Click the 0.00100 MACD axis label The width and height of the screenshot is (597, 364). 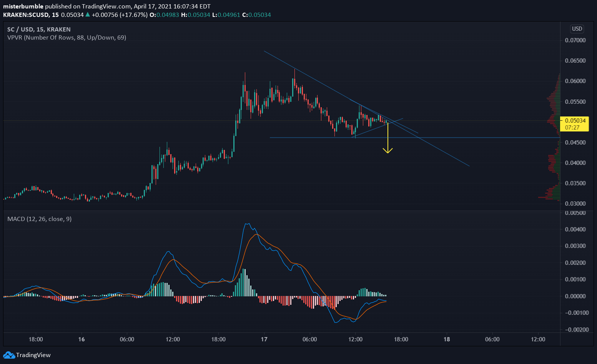pos(575,279)
